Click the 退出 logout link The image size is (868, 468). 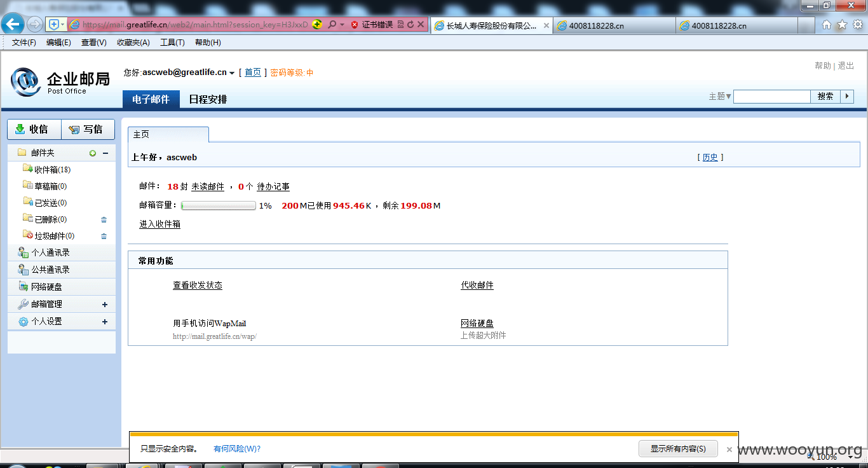(x=846, y=65)
